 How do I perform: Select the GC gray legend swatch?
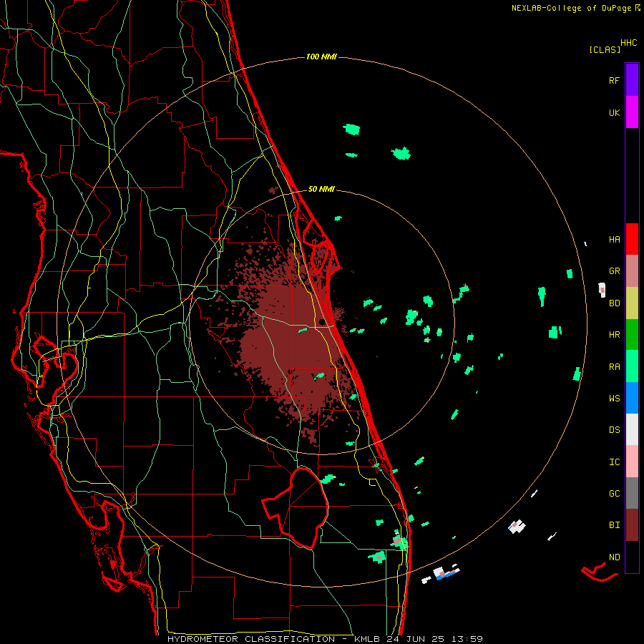click(632, 493)
